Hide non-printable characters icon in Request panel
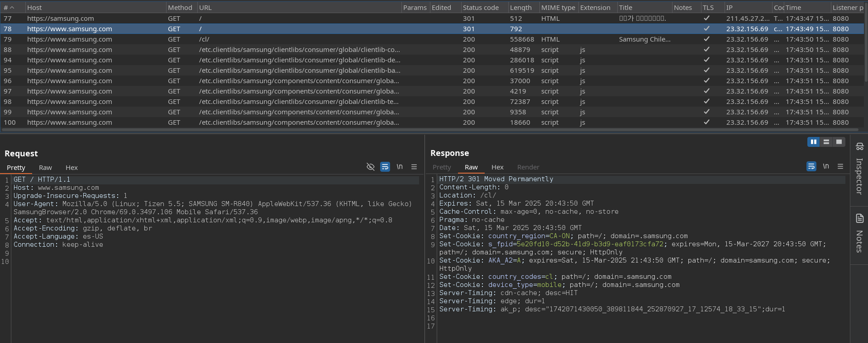 tap(370, 167)
